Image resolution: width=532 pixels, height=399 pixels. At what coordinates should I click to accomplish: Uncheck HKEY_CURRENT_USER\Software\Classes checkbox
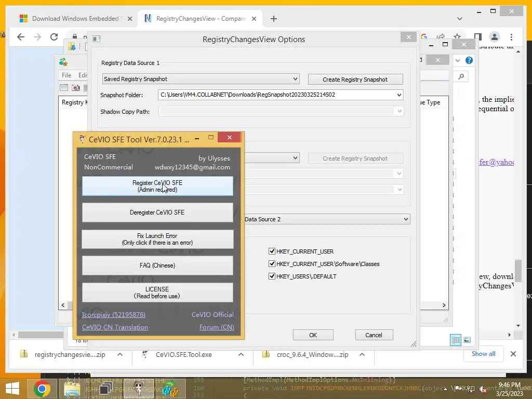click(x=272, y=263)
